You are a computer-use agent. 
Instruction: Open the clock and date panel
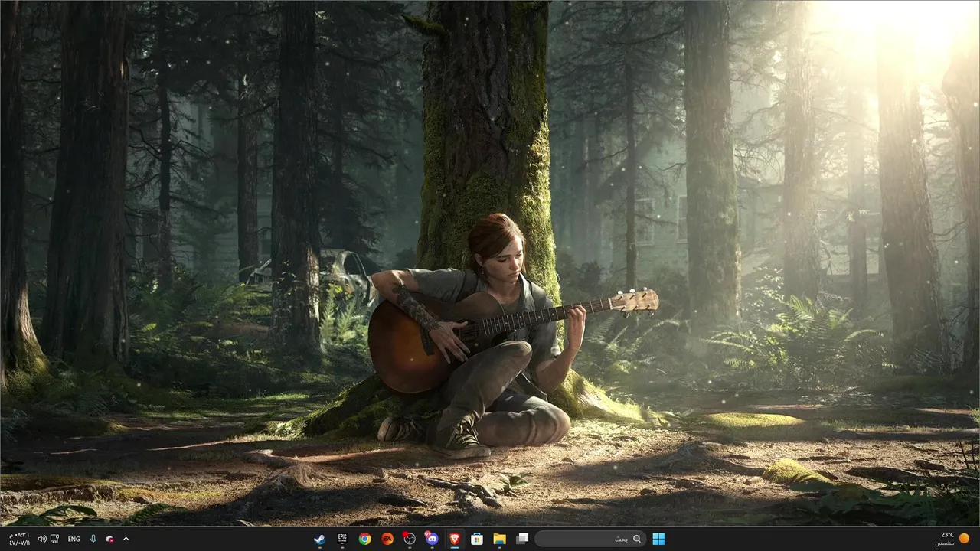tap(19, 539)
